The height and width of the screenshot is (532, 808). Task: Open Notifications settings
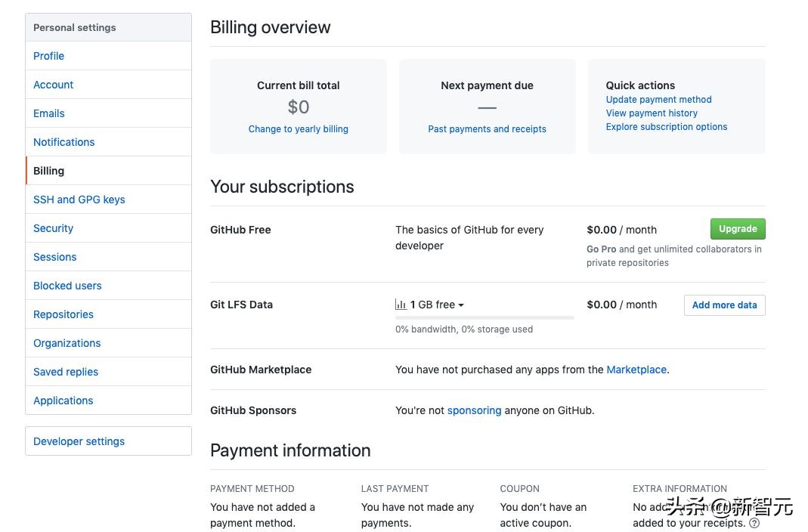coord(64,141)
